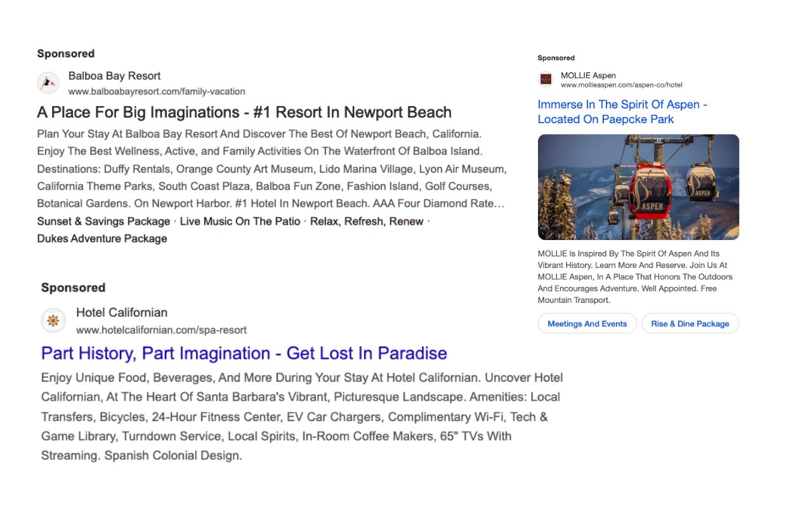Click the MOLLIE Aspen favicon icon

point(546,79)
